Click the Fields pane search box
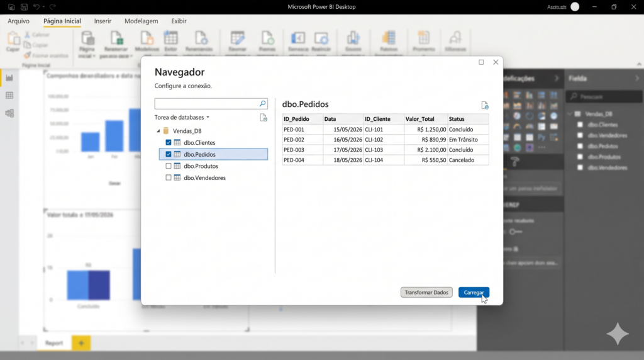644x360 pixels. point(604,96)
